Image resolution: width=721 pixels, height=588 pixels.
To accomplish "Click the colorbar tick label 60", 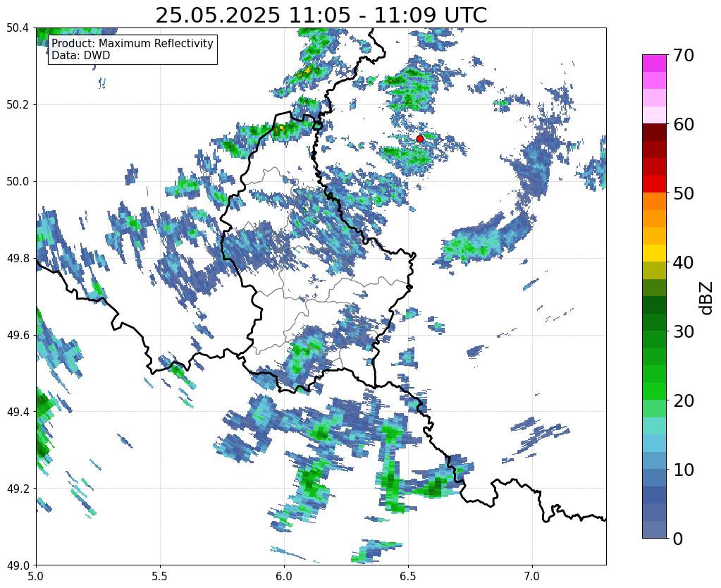I will point(682,124).
